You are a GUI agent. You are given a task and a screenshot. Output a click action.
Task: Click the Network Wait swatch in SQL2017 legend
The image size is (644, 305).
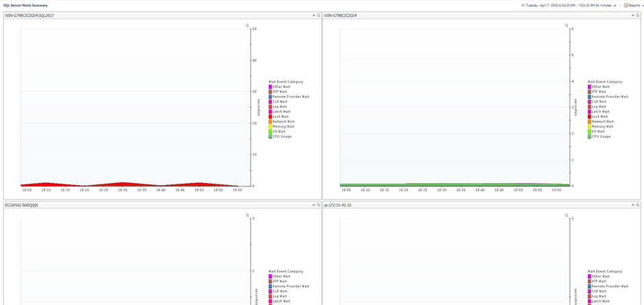pyautogui.click(x=270, y=121)
